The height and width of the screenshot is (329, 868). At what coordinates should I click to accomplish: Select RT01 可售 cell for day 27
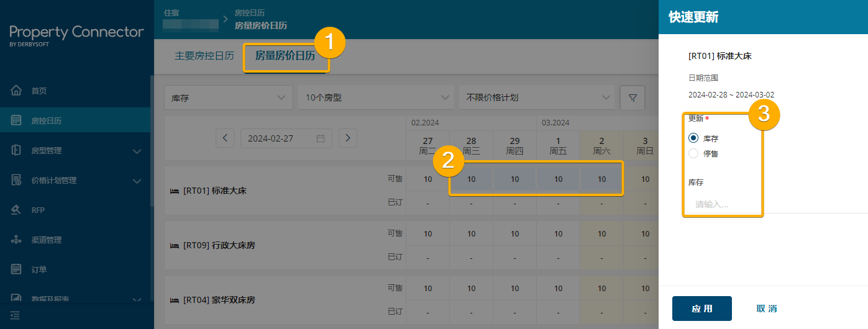[428, 179]
